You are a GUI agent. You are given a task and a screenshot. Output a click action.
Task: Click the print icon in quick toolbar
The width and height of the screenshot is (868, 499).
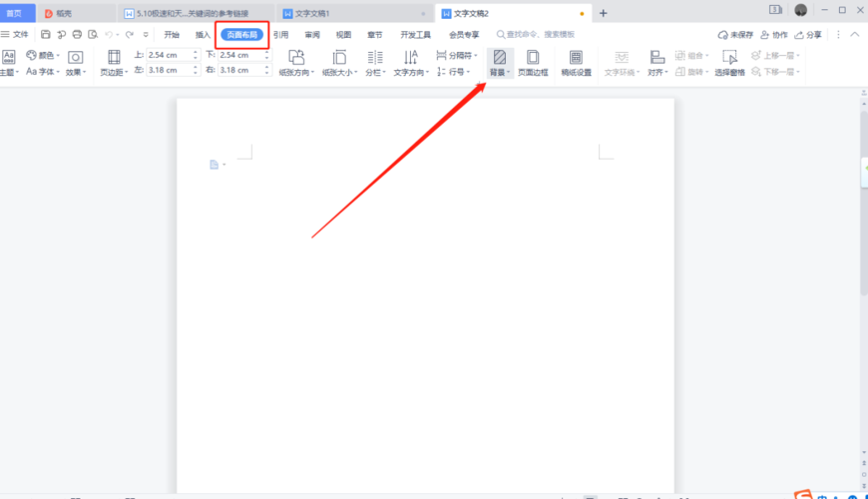click(x=76, y=34)
